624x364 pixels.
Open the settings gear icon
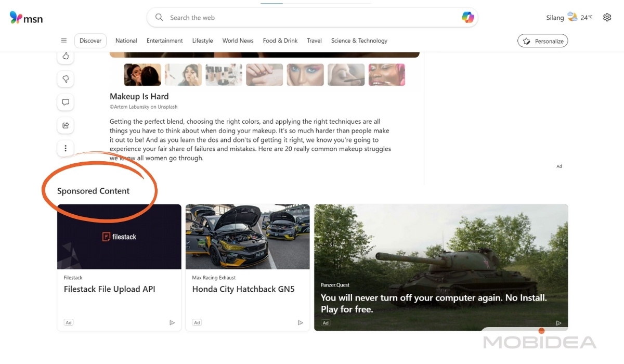607,17
